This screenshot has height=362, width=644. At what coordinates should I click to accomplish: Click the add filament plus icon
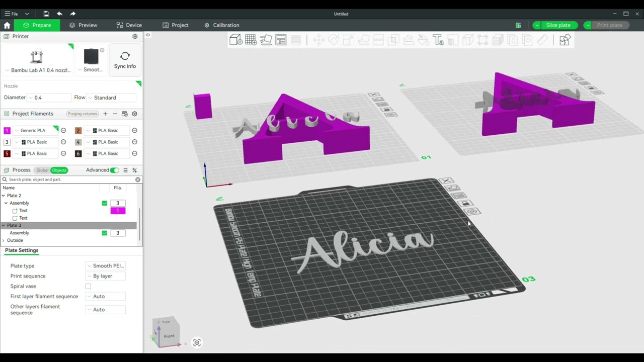tap(105, 114)
